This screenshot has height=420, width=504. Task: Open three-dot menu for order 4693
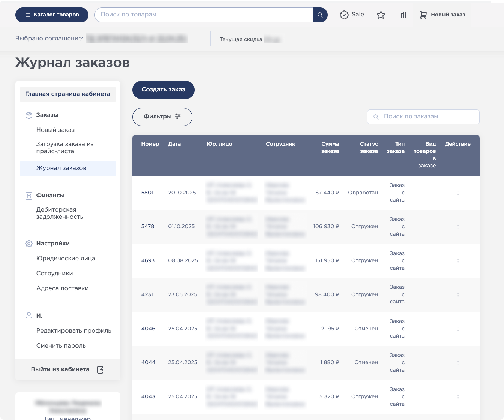click(457, 261)
